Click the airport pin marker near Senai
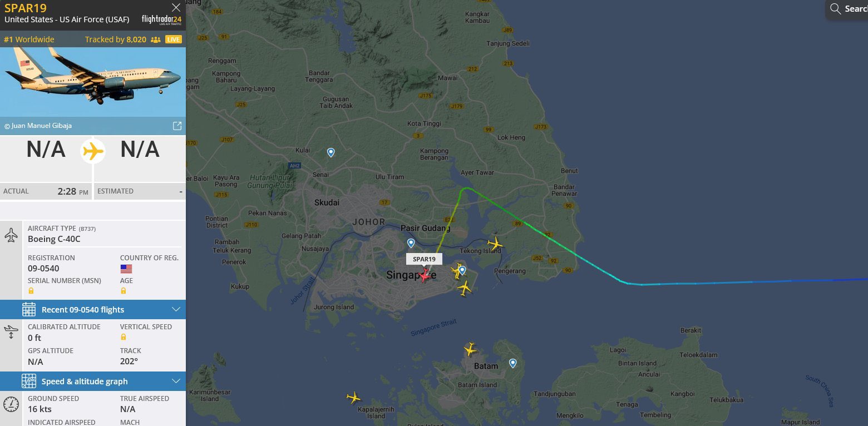868x426 pixels. tap(331, 152)
